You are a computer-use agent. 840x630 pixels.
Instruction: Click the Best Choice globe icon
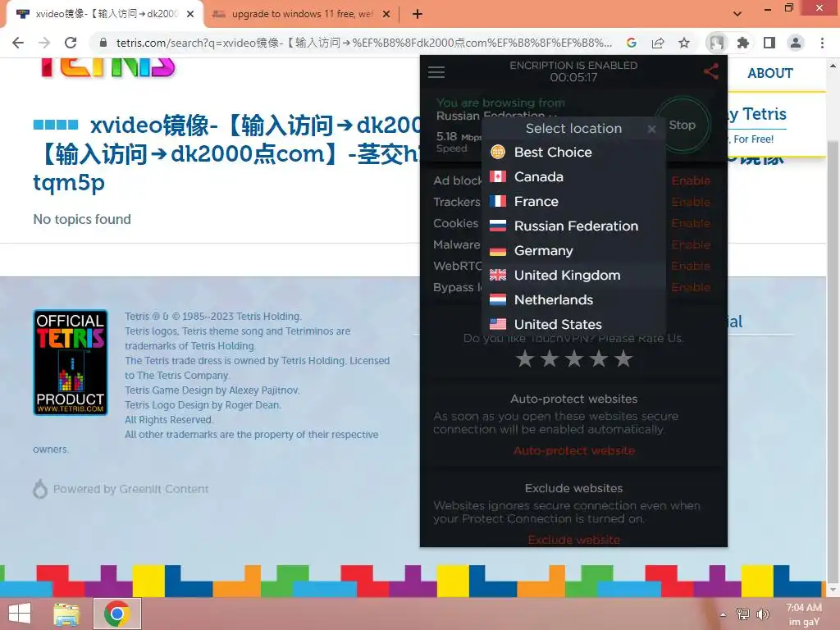498,152
